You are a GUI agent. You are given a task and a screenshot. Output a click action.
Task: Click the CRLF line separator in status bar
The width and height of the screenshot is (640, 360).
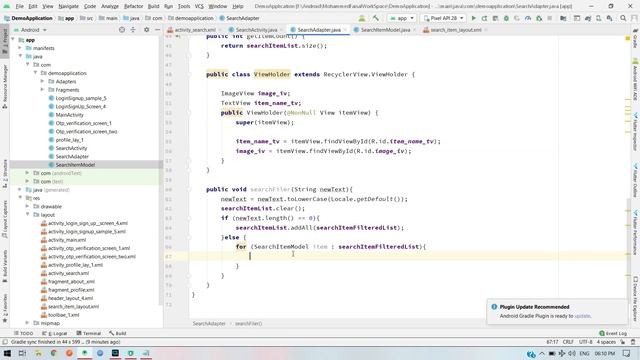point(568,342)
